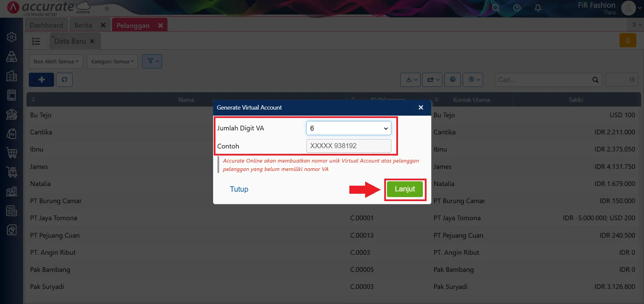Click the refresh list icon
The width and height of the screenshot is (644, 304).
coord(64,80)
